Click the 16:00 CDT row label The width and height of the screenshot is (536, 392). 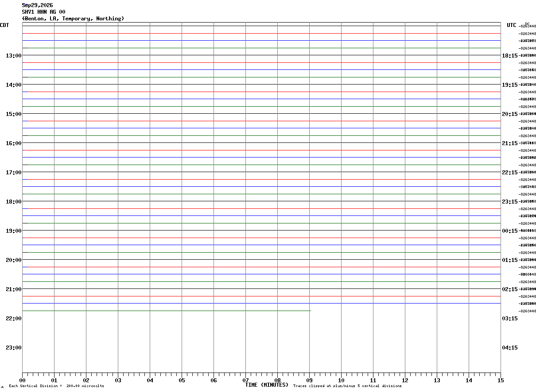[x=14, y=143]
